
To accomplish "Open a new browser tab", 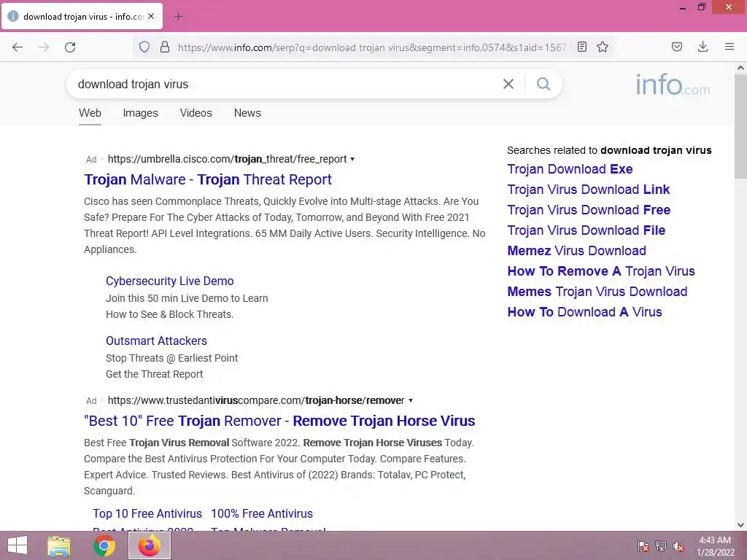I will pos(179,17).
